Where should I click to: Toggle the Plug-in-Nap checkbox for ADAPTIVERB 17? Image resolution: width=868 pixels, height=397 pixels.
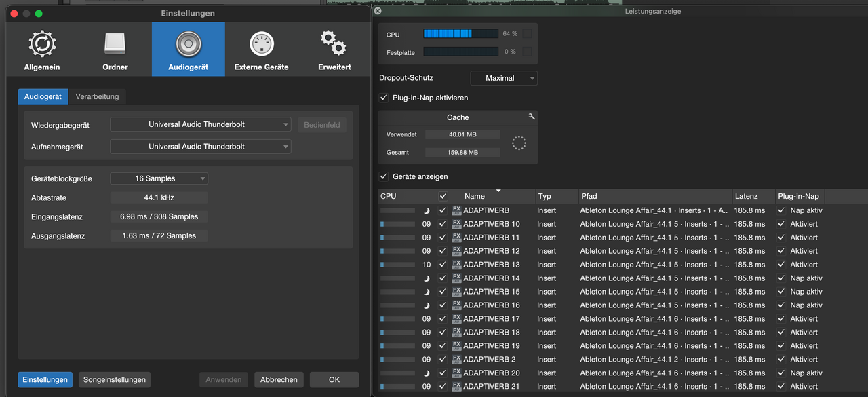click(x=781, y=319)
